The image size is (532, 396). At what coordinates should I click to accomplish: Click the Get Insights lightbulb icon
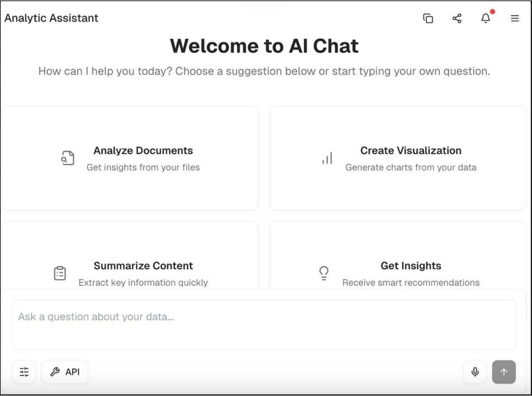point(324,273)
